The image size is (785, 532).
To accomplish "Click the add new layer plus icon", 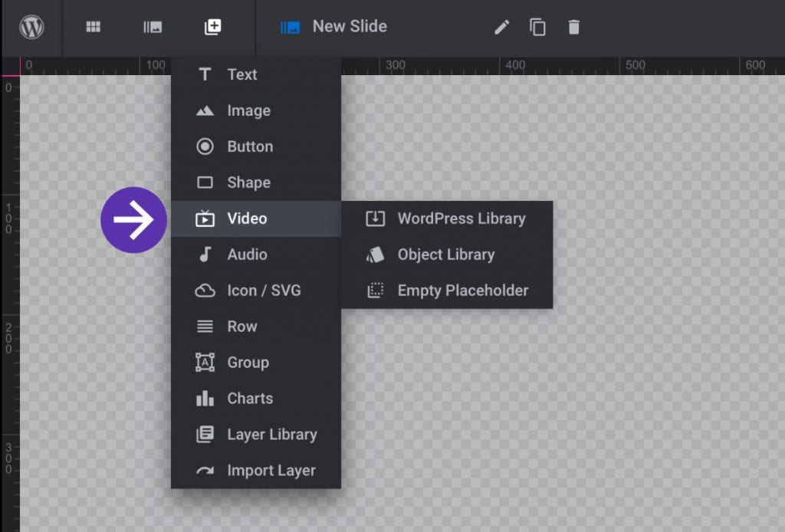I will [x=212, y=27].
